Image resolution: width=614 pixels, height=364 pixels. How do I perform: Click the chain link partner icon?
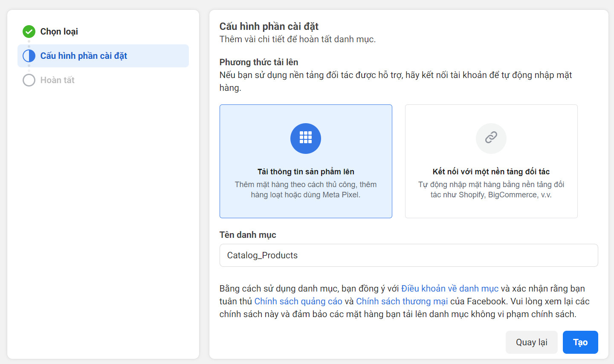coord(491,139)
